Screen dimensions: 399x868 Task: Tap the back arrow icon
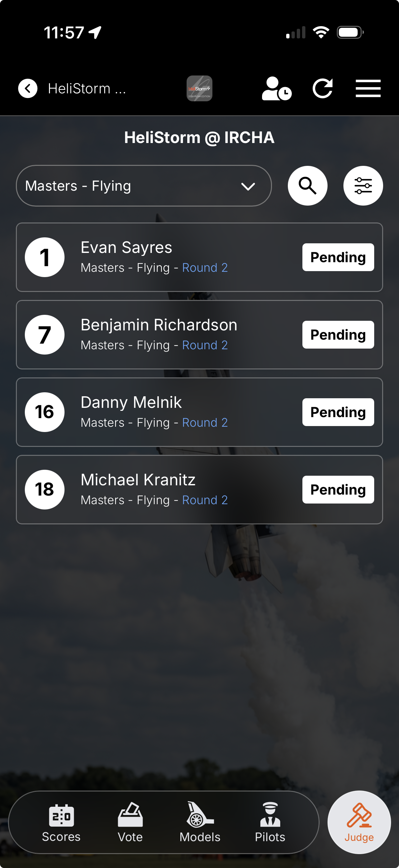pyautogui.click(x=27, y=89)
